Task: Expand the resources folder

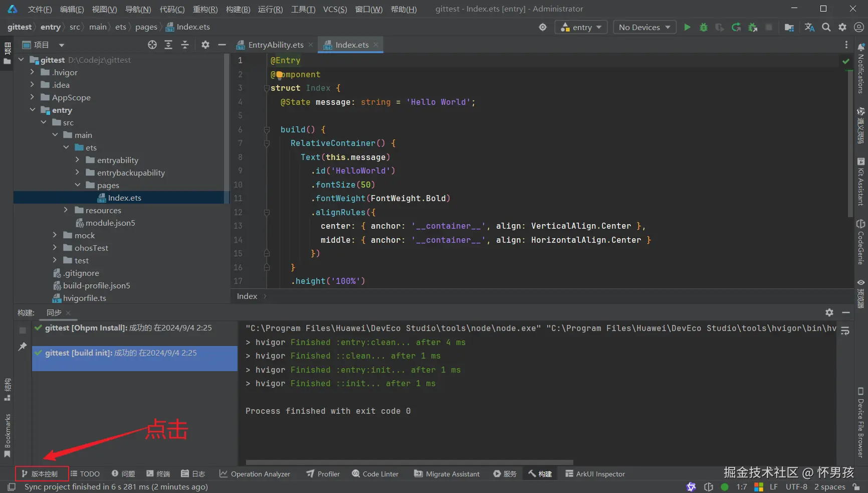Action: 66,210
